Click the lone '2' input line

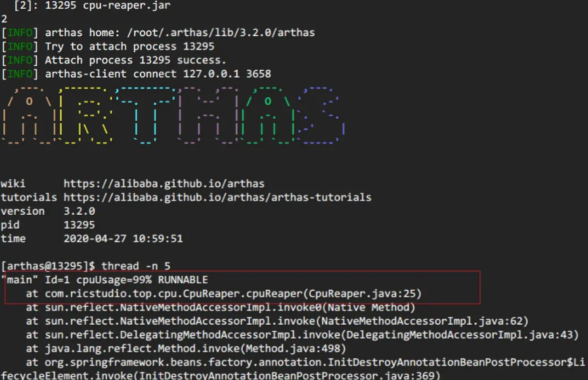4,19
